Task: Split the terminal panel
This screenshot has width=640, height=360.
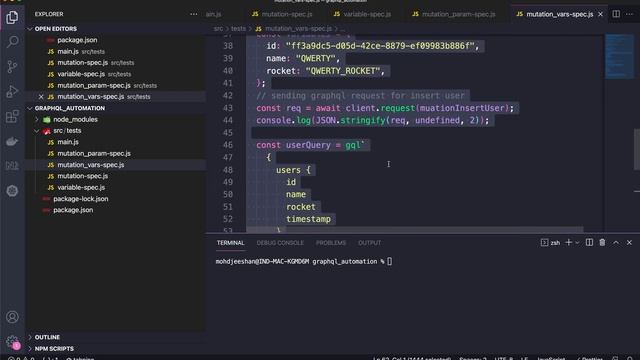Action: click(x=589, y=242)
